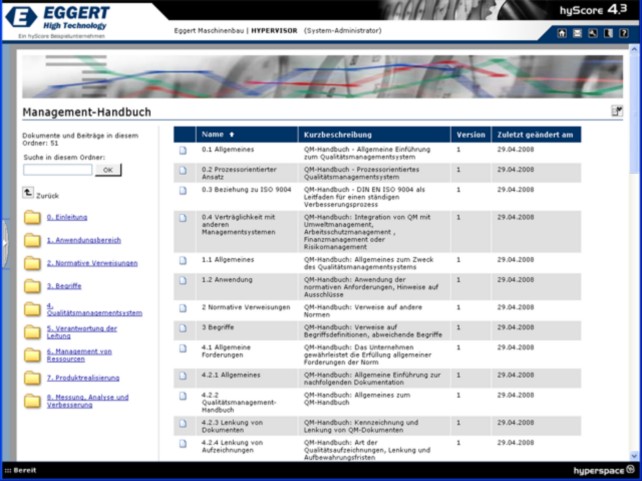The height and width of the screenshot is (481, 642).
Task: Open 7. Produktrealisierung folder link
Action: (83, 378)
